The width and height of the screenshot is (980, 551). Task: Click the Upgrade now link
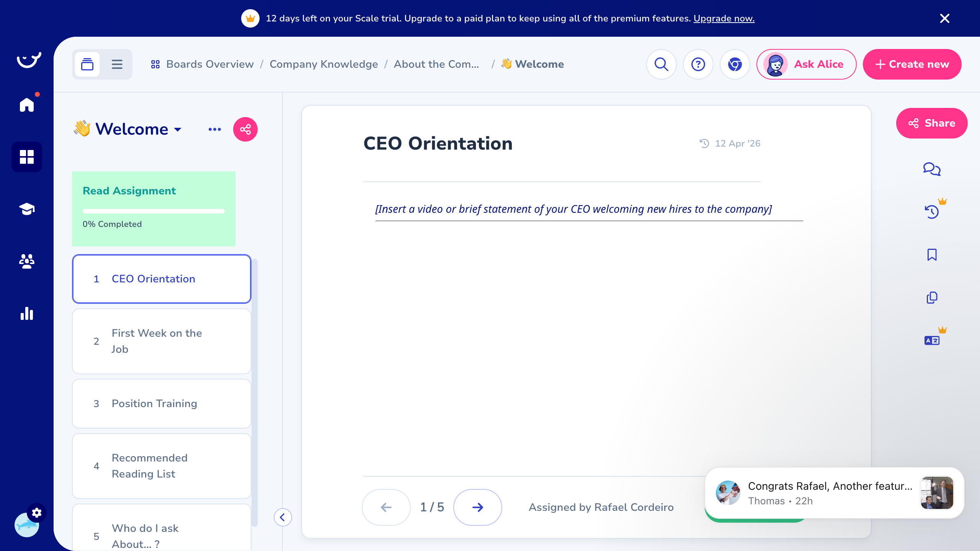point(724,18)
